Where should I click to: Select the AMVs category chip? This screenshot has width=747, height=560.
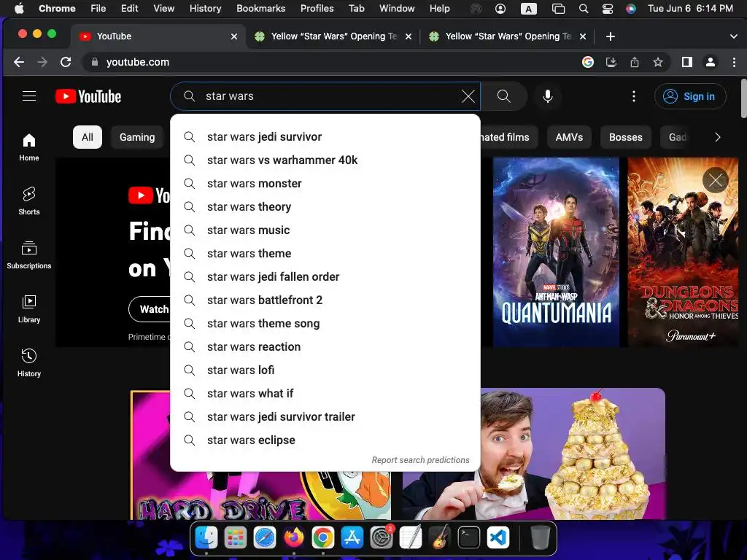(569, 137)
